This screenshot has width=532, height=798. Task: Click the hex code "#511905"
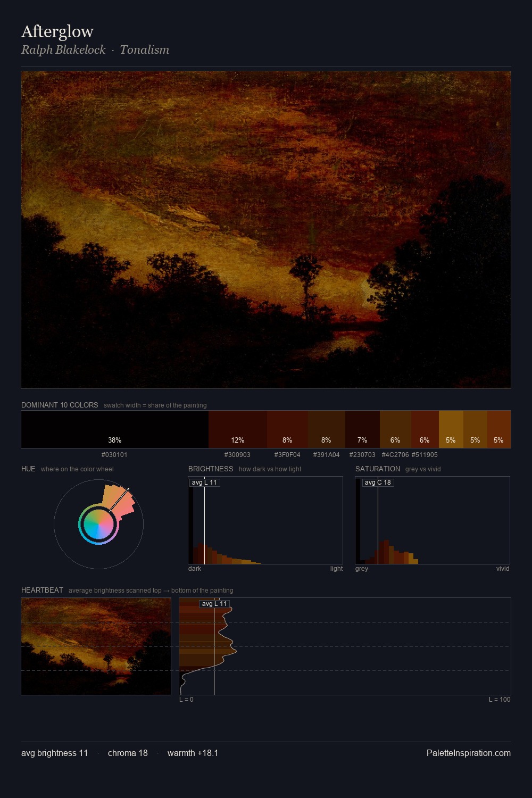425,455
